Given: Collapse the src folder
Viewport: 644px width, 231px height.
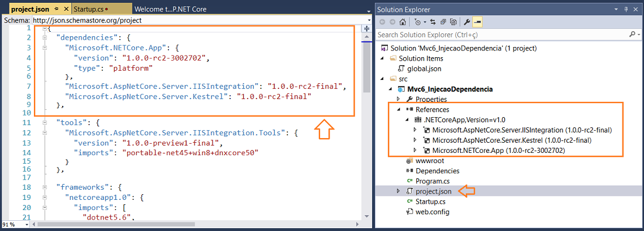Looking at the screenshot, I should [x=382, y=79].
